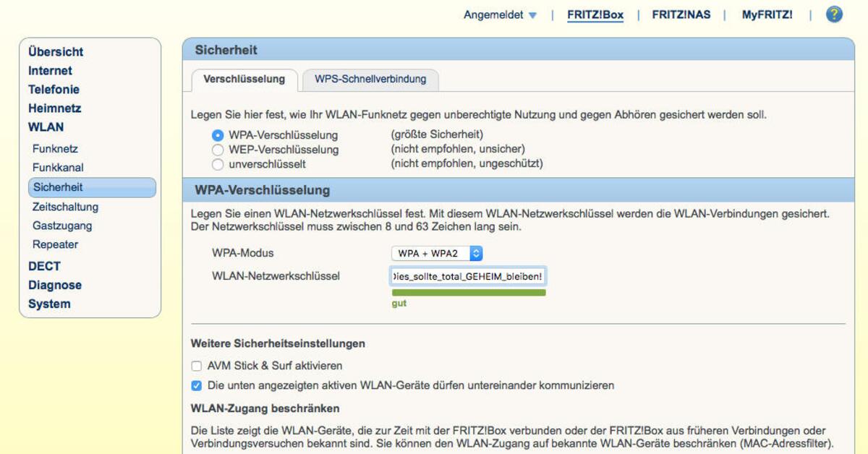Navigate to the Übersicht section
The height and width of the screenshot is (454, 868).
[55, 52]
